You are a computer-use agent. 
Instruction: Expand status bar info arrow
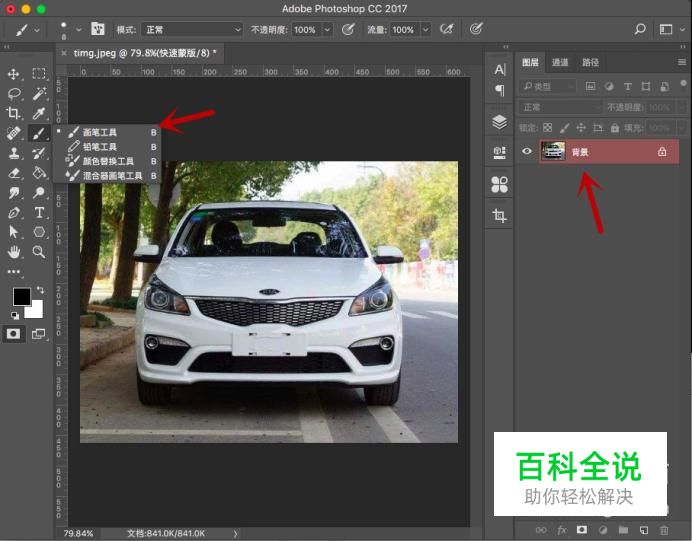(x=235, y=533)
